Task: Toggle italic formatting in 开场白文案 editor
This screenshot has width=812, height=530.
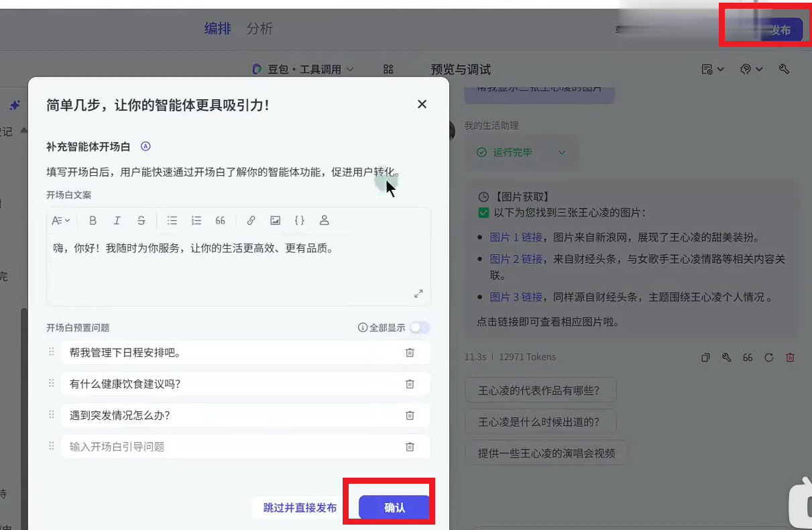Action: pyautogui.click(x=117, y=220)
